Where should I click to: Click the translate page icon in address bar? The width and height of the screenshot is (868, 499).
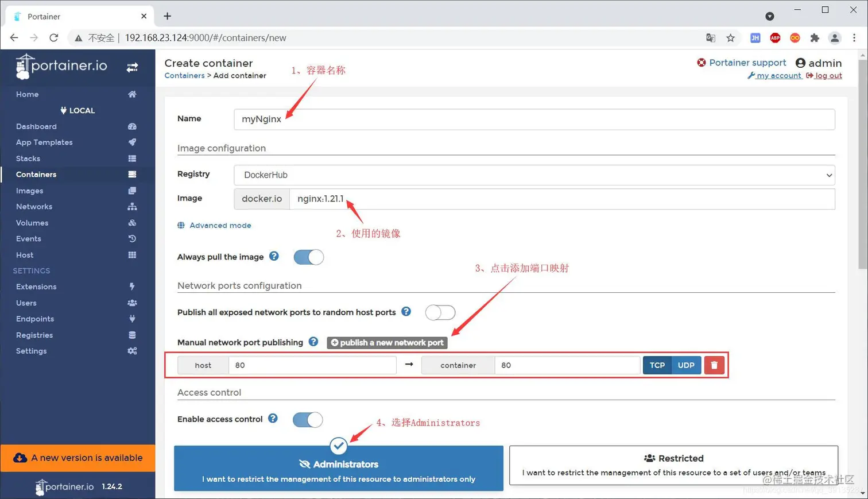point(711,38)
